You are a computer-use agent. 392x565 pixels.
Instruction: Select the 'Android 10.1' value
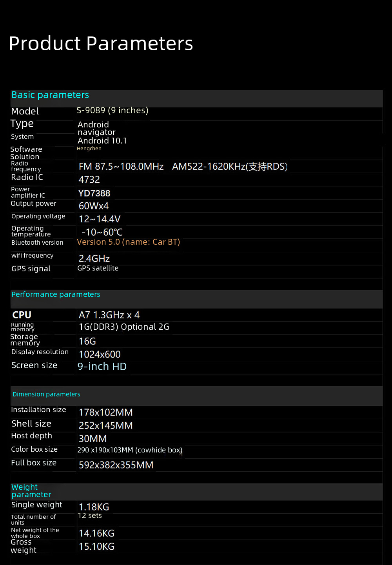pyautogui.click(x=102, y=141)
